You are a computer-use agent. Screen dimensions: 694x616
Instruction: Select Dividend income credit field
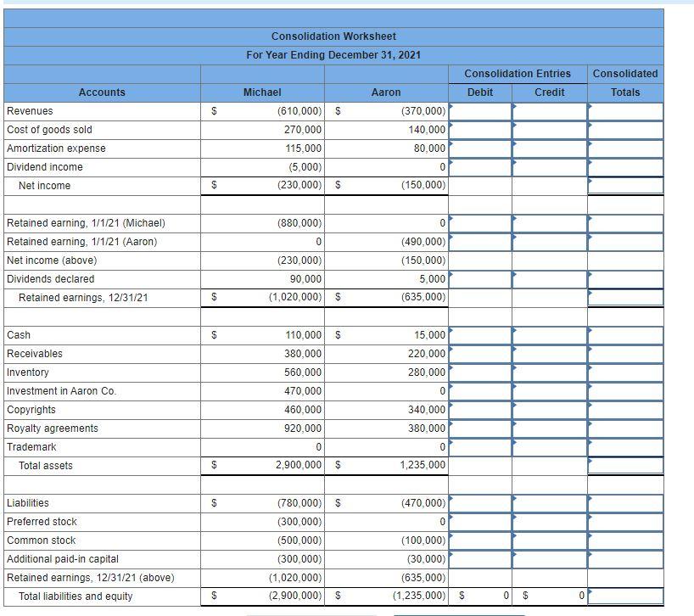[x=550, y=167]
